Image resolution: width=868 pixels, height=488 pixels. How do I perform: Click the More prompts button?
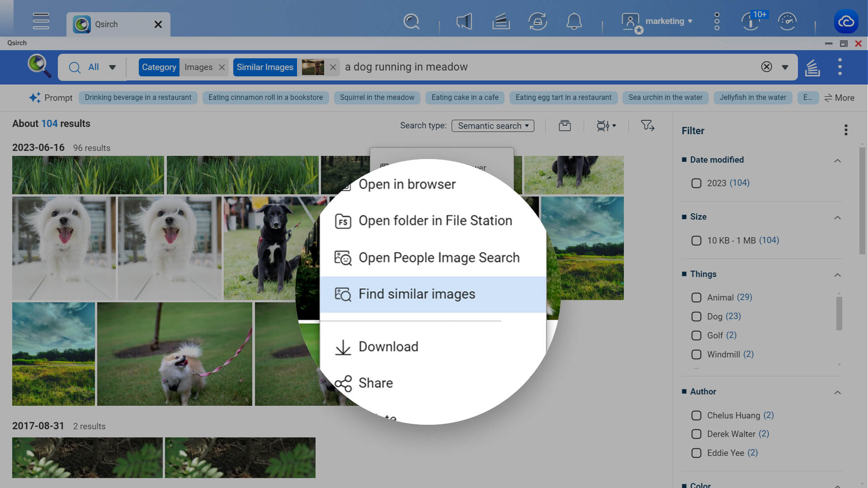click(x=839, y=98)
